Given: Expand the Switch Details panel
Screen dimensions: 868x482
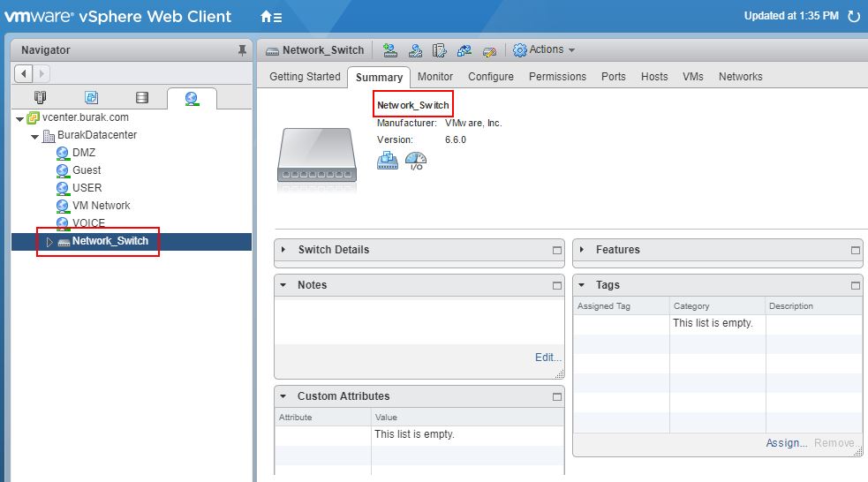Looking at the screenshot, I should click(283, 250).
